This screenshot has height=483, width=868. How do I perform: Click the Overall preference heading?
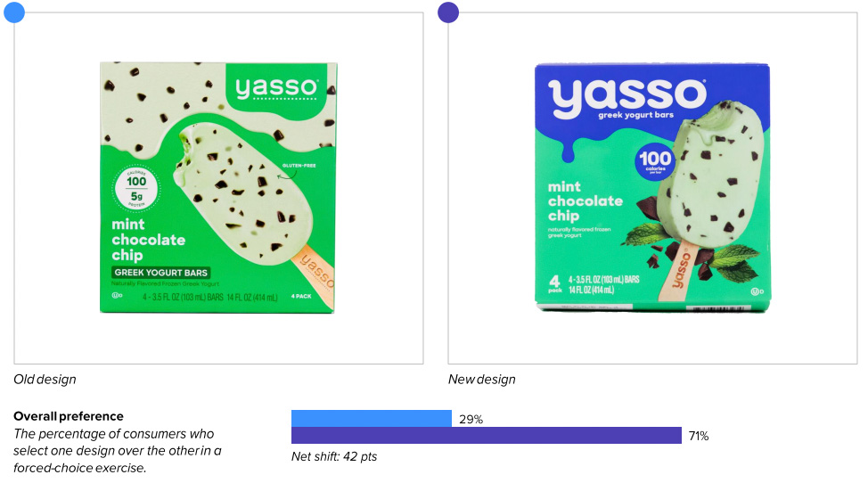69,416
